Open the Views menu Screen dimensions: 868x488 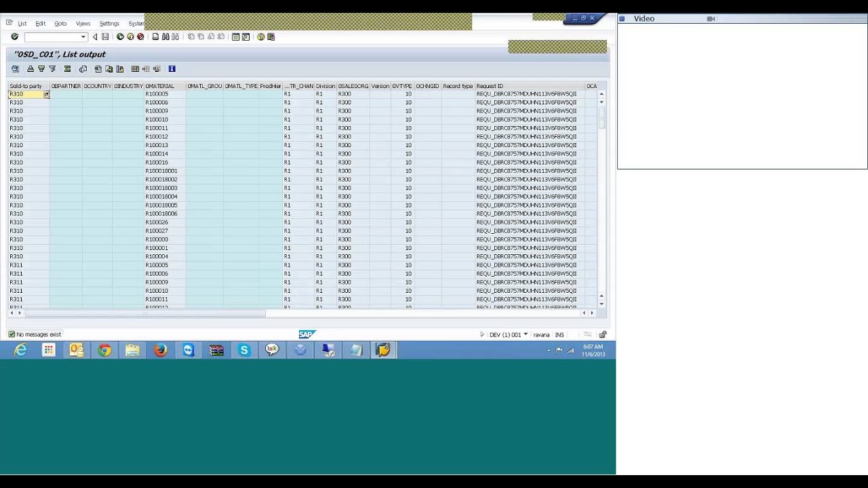coord(83,23)
